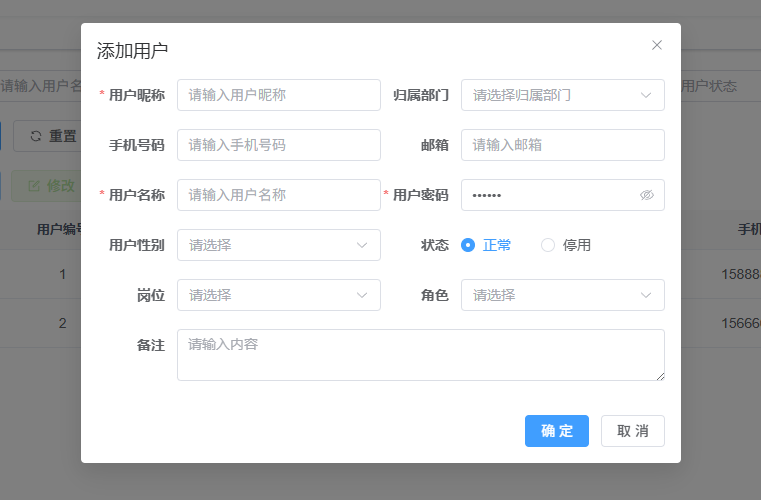This screenshot has width=761, height=500.
Task: Expand the 岗位 position dropdown
Action: [x=279, y=295]
